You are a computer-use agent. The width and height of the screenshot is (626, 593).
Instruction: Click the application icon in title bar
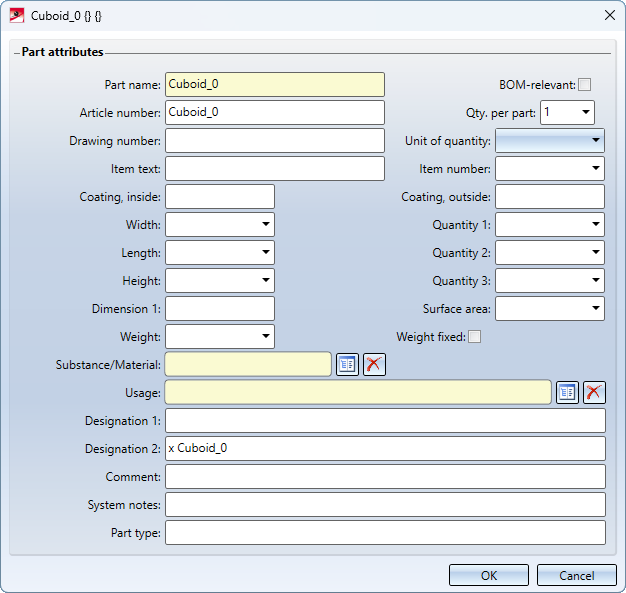17,16
